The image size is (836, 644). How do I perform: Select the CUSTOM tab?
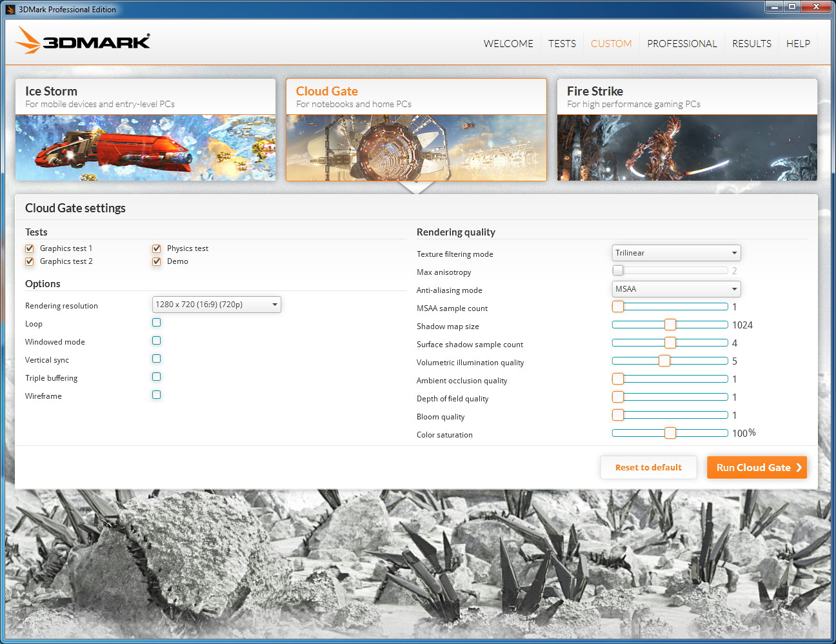click(611, 44)
